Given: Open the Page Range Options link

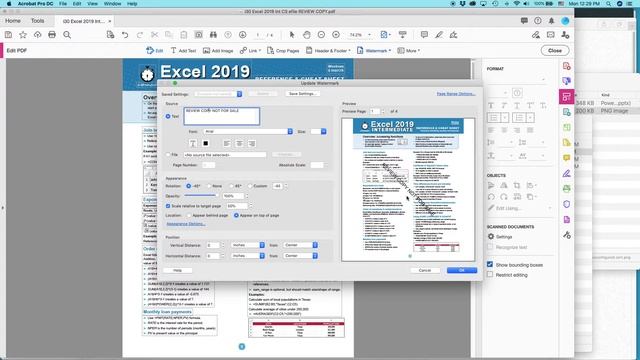Looking at the screenshot, I should tap(456, 94).
